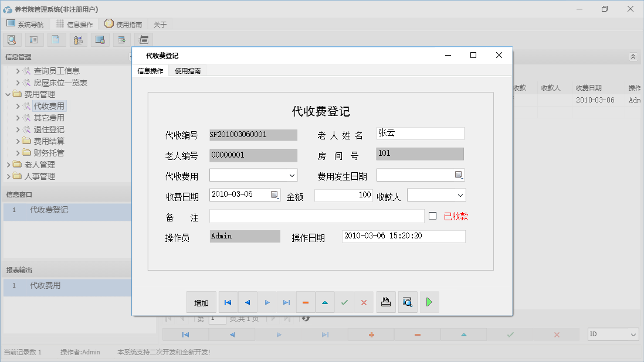
Task: Click the employee info toolbar icon
Action: pyautogui.click(x=78, y=39)
